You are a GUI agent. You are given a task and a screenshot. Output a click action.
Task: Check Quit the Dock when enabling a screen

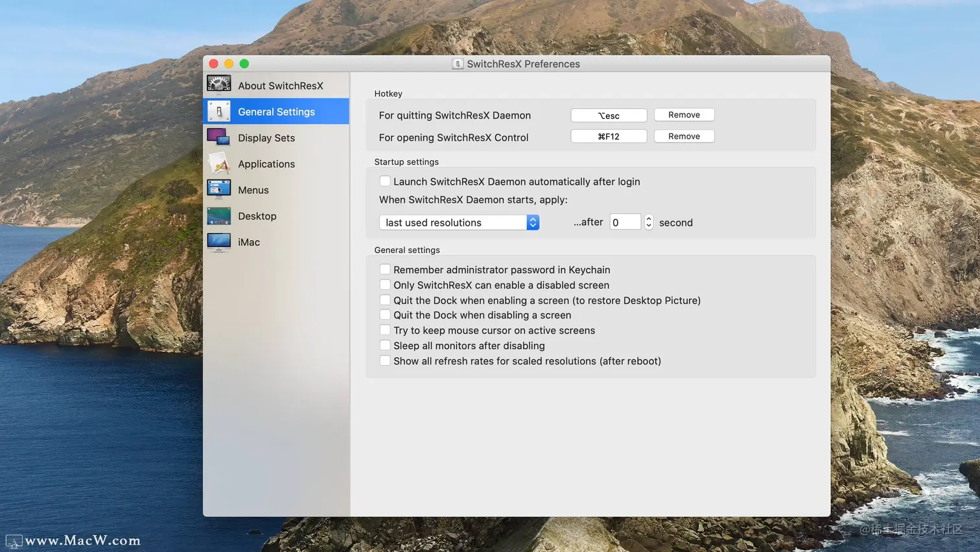[385, 300]
